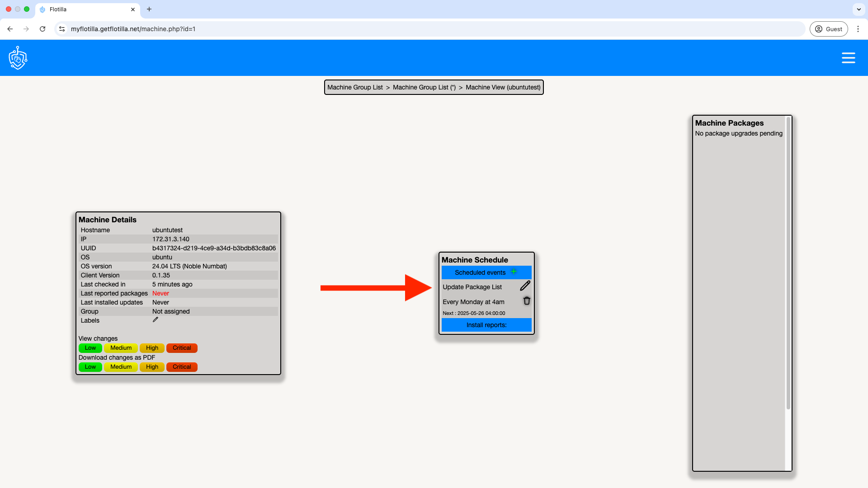The image size is (868, 488).
Task: Reload the page in the browser
Action: pos(42,29)
